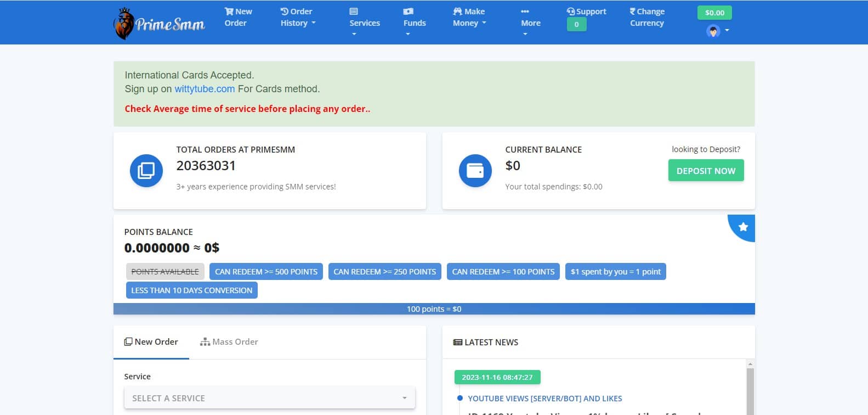Expand the Make Money dropdown
The image size is (868, 415).
[x=469, y=17]
